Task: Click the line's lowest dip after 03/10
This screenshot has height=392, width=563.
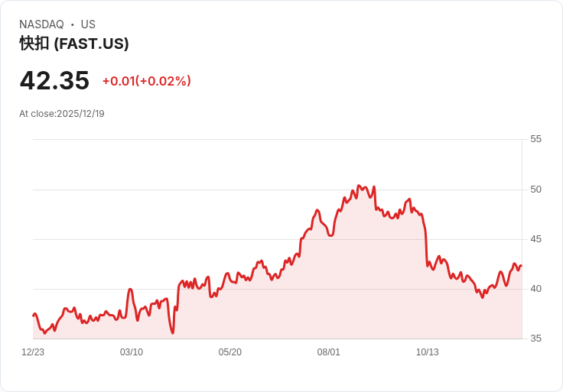Action: [173, 332]
